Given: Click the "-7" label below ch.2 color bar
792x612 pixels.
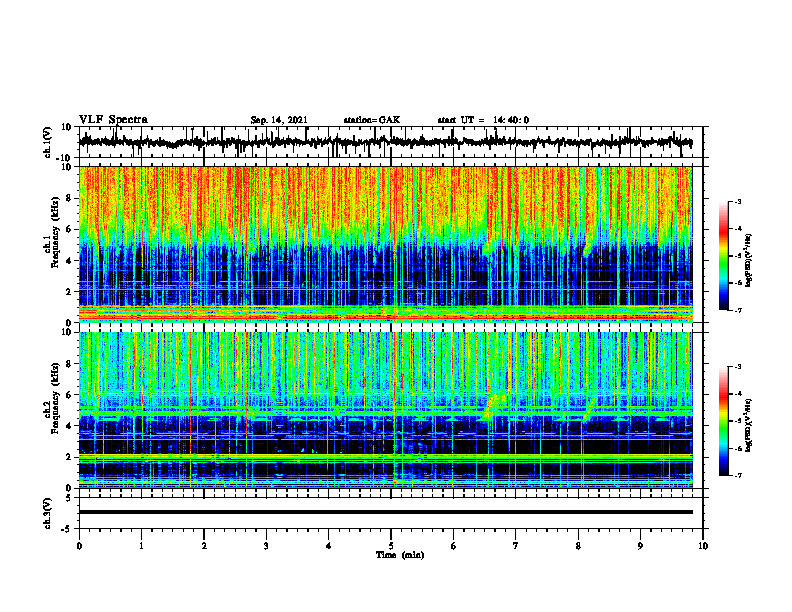Looking at the screenshot, I should 737,476.
